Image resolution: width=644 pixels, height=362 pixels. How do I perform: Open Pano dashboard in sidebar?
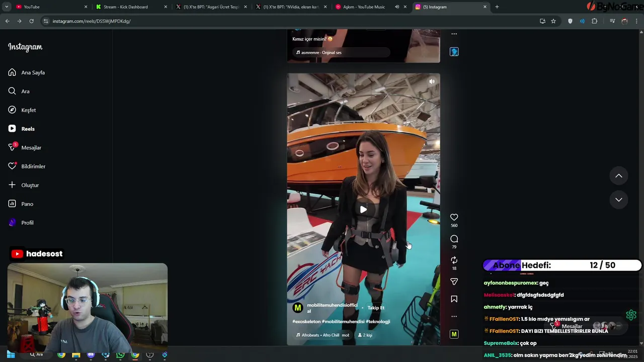pos(21,204)
